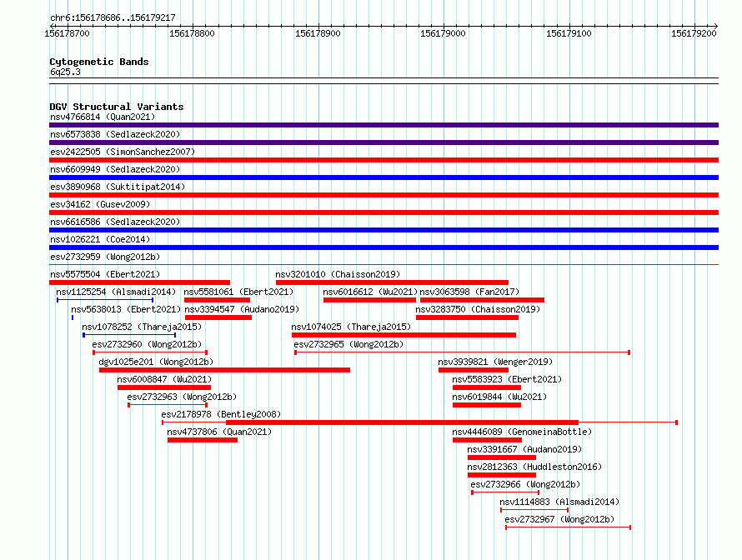742x560 pixels.
Task: Click esv2732966 (Wong2012b) label
Action: pyautogui.click(x=525, y=484)
